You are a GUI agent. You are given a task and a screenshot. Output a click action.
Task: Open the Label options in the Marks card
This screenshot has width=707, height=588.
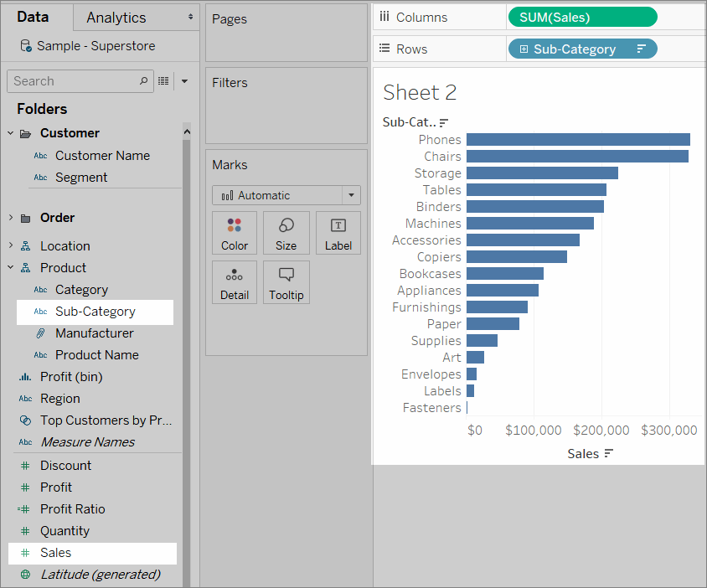pos(338,233)
